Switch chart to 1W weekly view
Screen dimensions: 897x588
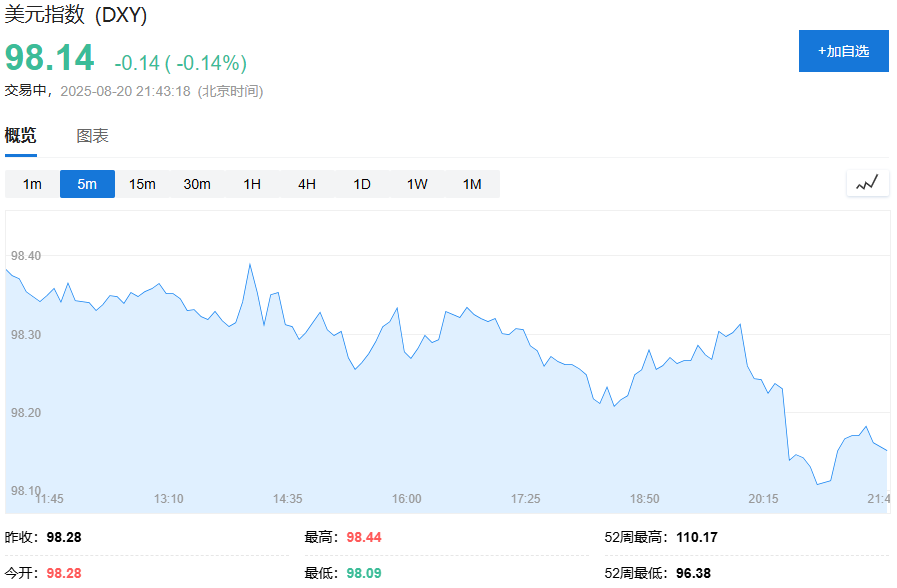pos(417,184)
